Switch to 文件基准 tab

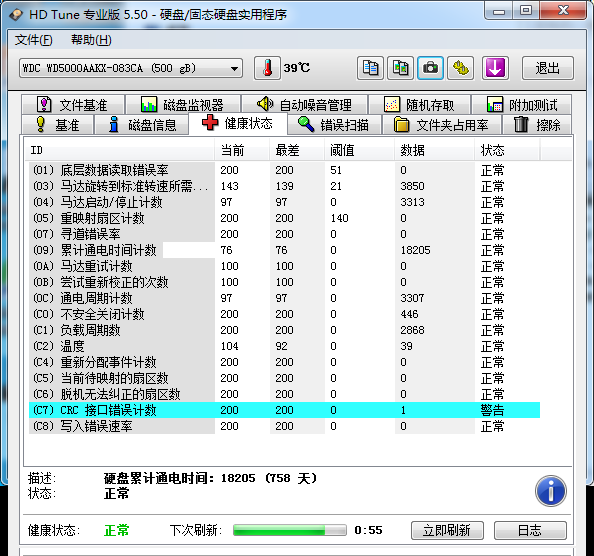[x=73, y=105]
